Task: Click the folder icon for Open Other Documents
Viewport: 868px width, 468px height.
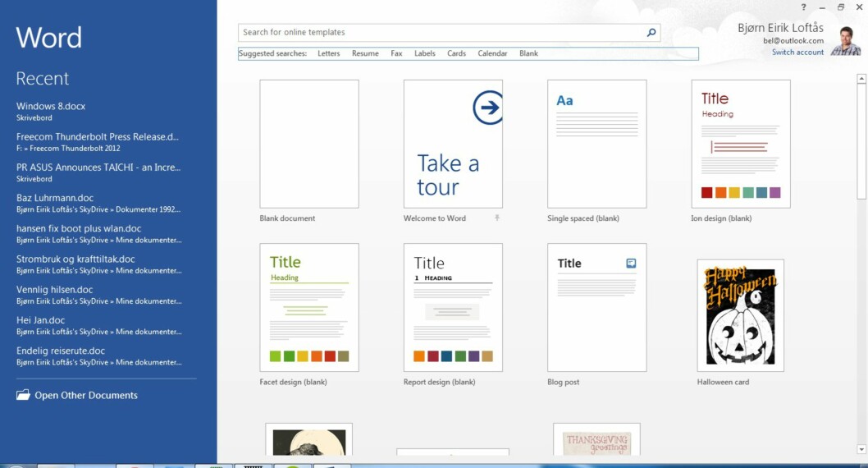Action: (23, 395)
